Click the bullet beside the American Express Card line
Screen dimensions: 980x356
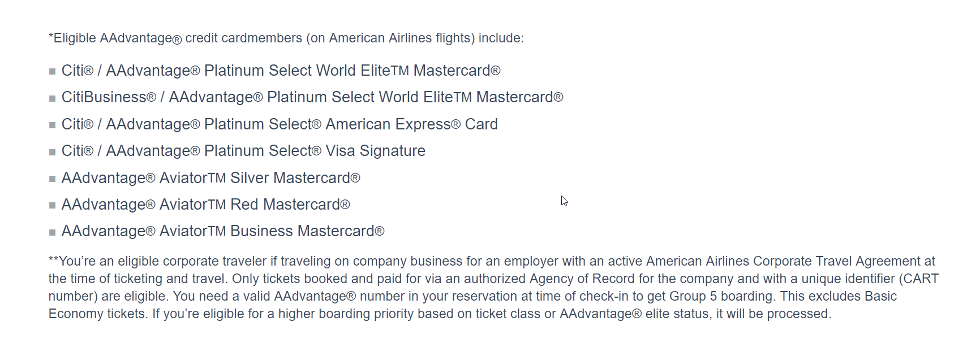point(52,125)
